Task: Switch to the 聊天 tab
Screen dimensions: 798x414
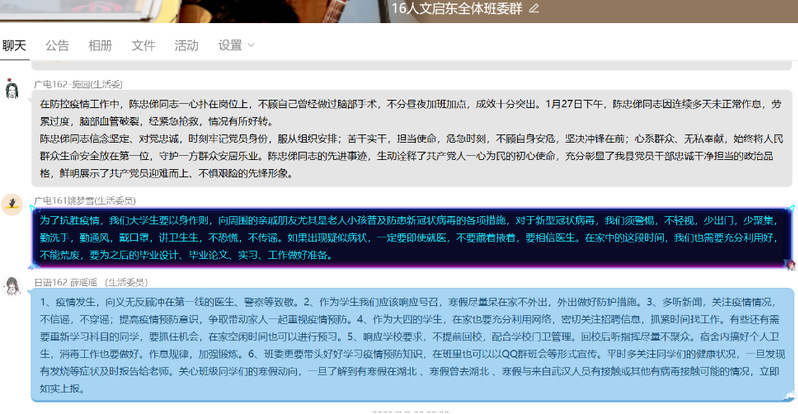Action: click(15, 45)
